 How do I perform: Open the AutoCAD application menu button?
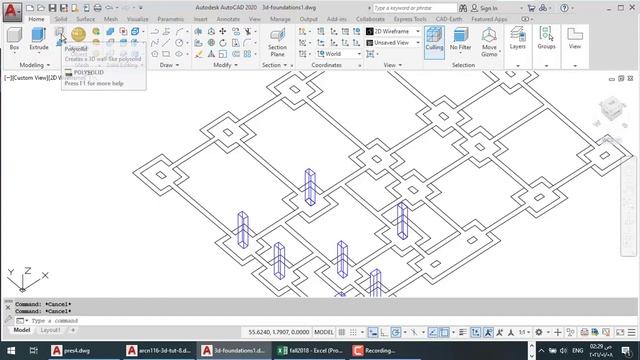point(12,11)
